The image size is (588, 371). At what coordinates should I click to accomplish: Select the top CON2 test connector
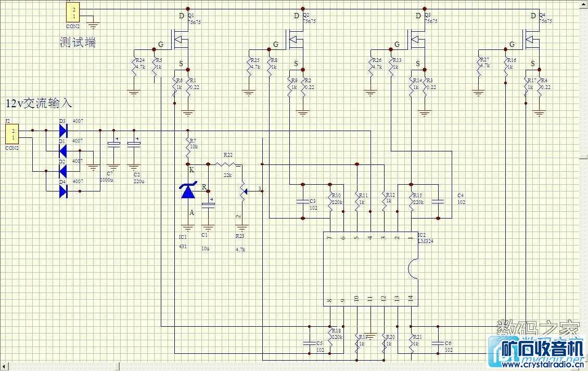pos(73,13)
